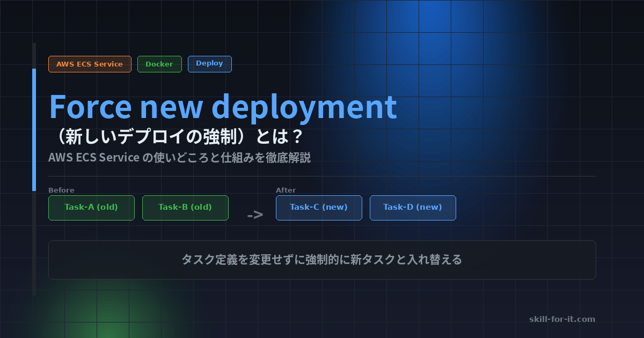Viewport: 644px width, 338px height.
Task: Select the green Docker tag
Action: [x=159, y=64]
